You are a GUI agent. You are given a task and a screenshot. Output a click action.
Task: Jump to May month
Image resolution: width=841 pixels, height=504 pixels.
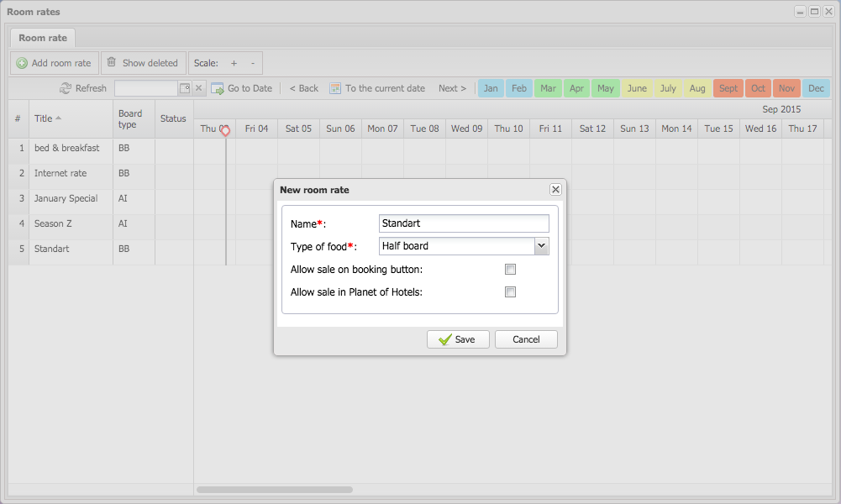[606, 88]
